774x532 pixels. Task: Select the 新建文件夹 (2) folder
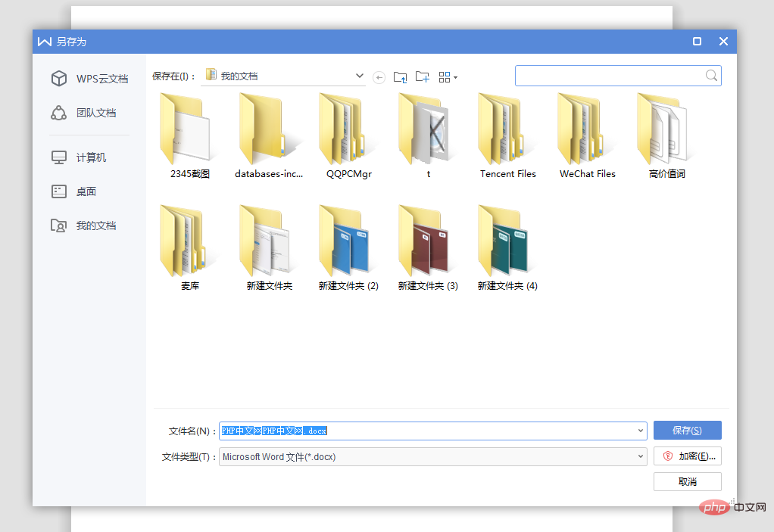tap(349, 247)
